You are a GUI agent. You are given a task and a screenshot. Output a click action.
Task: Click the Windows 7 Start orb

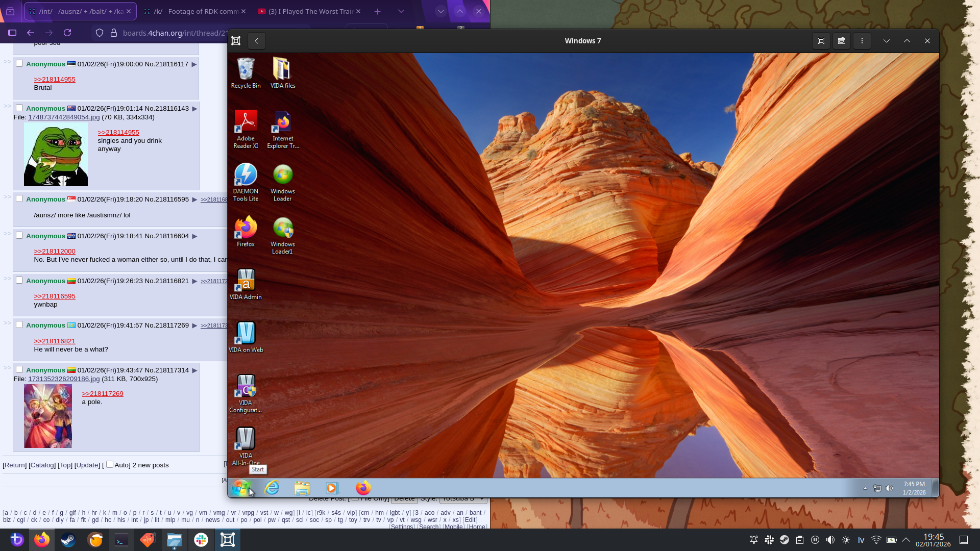pos(240,488)
